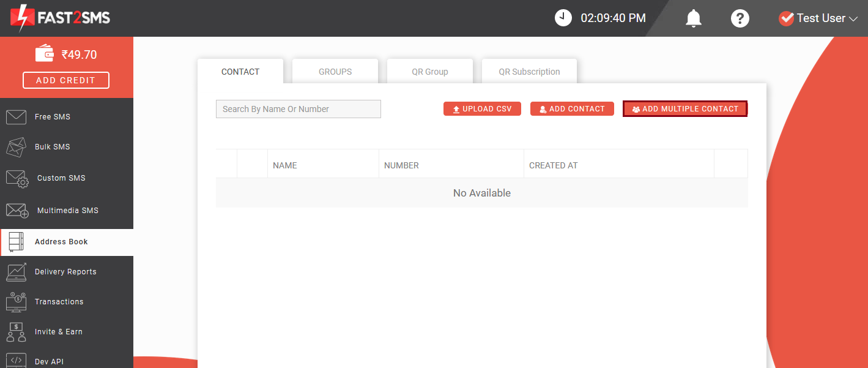Expand the Test User dropdown arrow
The width and height of the screenshot is (868, 368).
tap(853, 19)
